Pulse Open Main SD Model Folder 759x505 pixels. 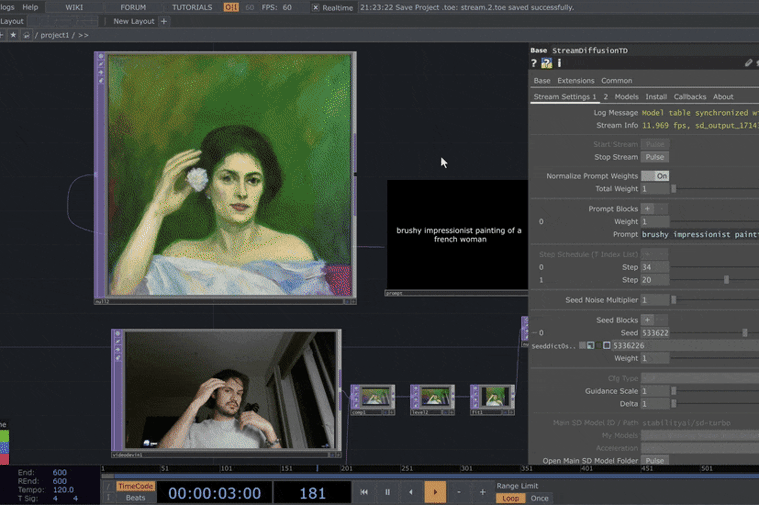coord(655,460)
